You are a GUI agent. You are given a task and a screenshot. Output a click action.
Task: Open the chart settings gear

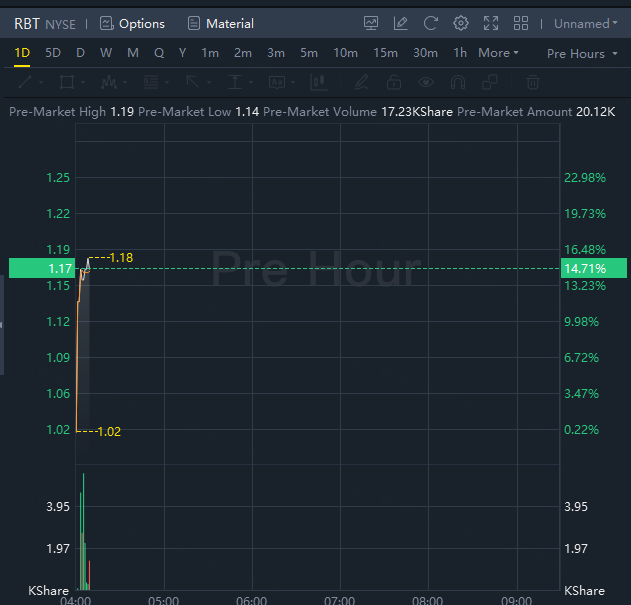tap(461, 23)
